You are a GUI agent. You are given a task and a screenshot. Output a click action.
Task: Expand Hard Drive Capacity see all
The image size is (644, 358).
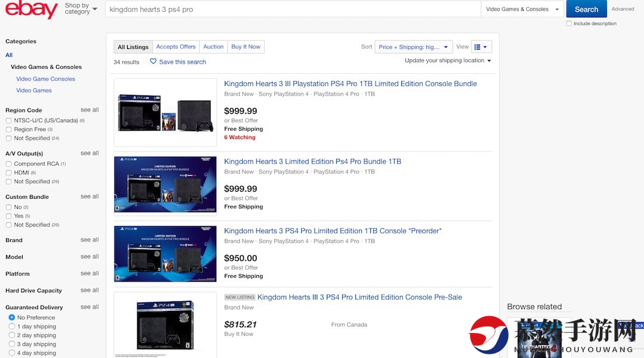pyautogui.click(x=89, y=290)
